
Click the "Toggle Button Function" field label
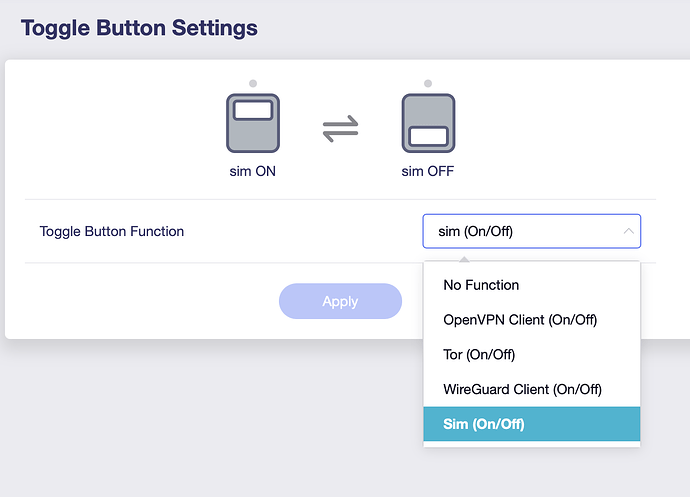click(112, 231)
